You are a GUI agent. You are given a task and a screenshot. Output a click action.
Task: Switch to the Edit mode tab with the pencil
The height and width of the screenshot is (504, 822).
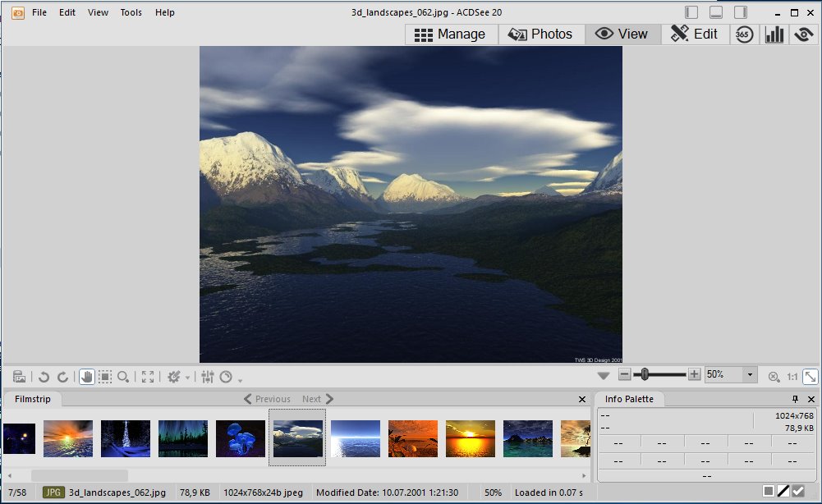[695, 34]
